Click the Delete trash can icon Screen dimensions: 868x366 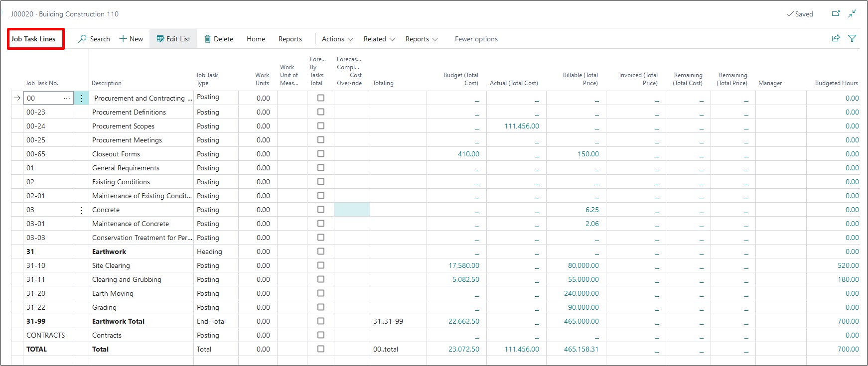[x=208, y=39]
